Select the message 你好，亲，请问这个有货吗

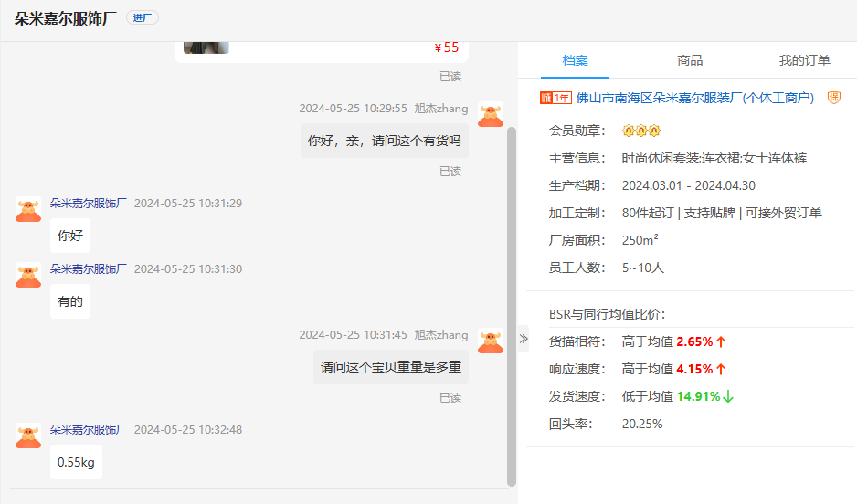tap(385, 141)
